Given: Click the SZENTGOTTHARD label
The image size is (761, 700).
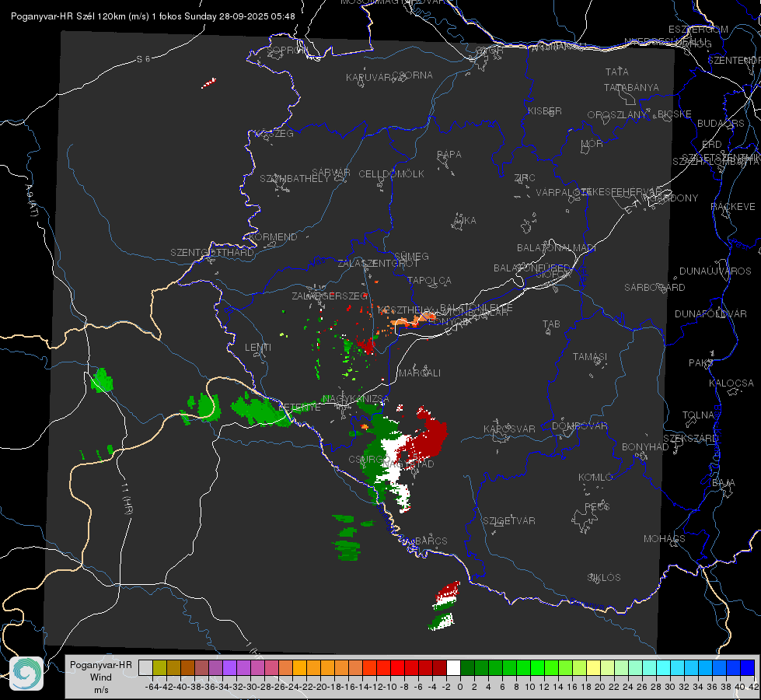Looking at the screenshot, I should pyautogui.click(x=212, y=253).
